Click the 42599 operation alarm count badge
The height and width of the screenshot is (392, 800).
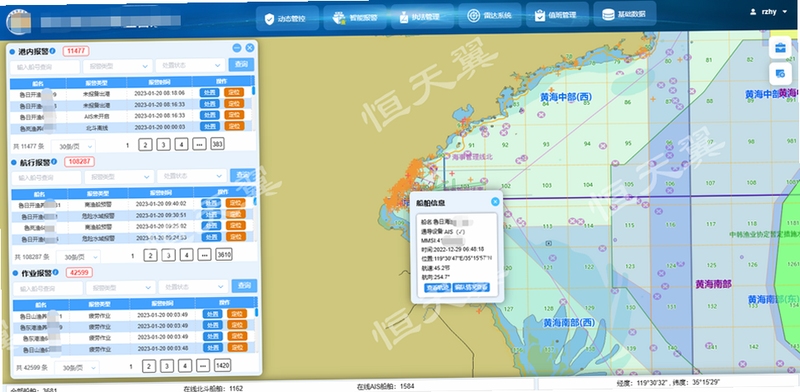[79, 273]
